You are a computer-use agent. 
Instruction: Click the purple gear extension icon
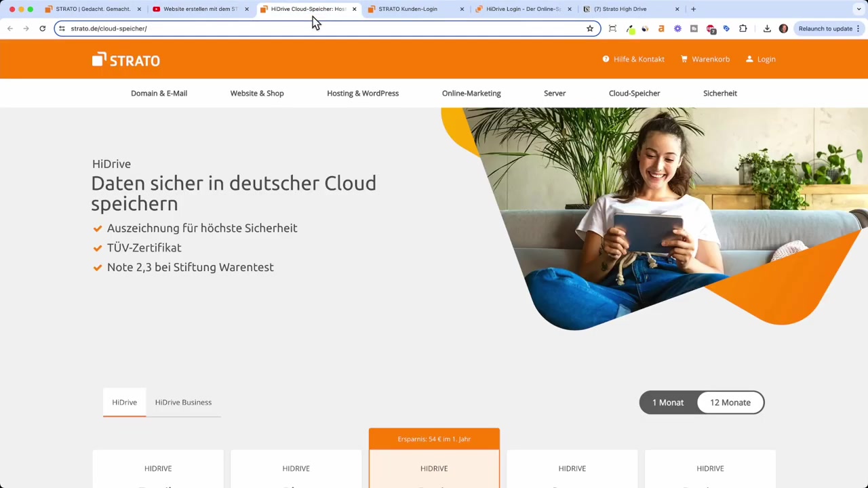[x=677, y=28]
